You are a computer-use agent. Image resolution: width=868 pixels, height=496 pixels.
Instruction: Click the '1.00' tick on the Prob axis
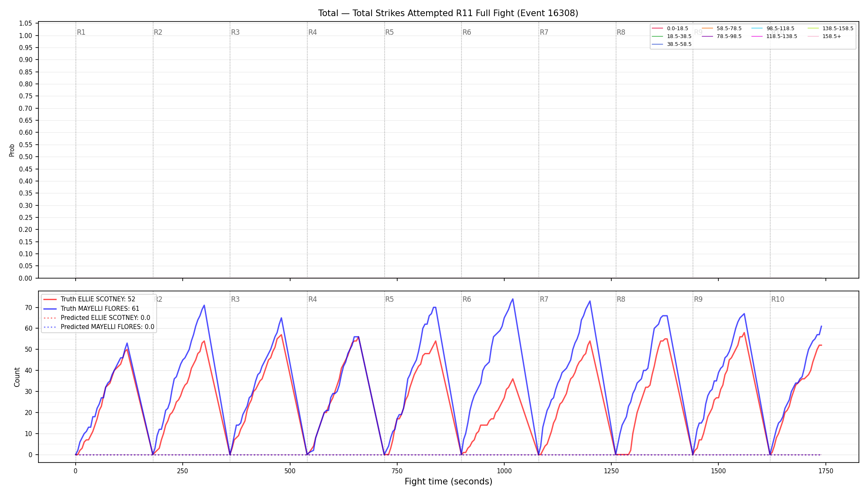click(x=26, y=36)
